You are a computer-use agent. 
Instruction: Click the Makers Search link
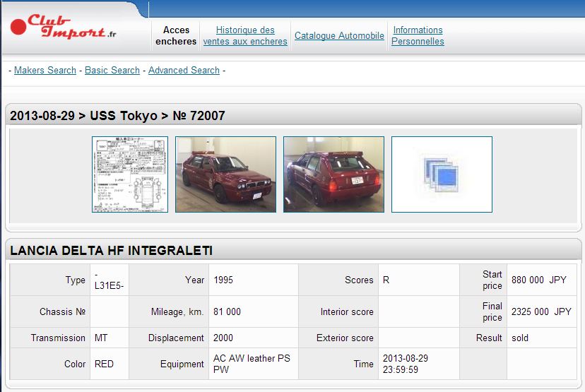point(45,70)
